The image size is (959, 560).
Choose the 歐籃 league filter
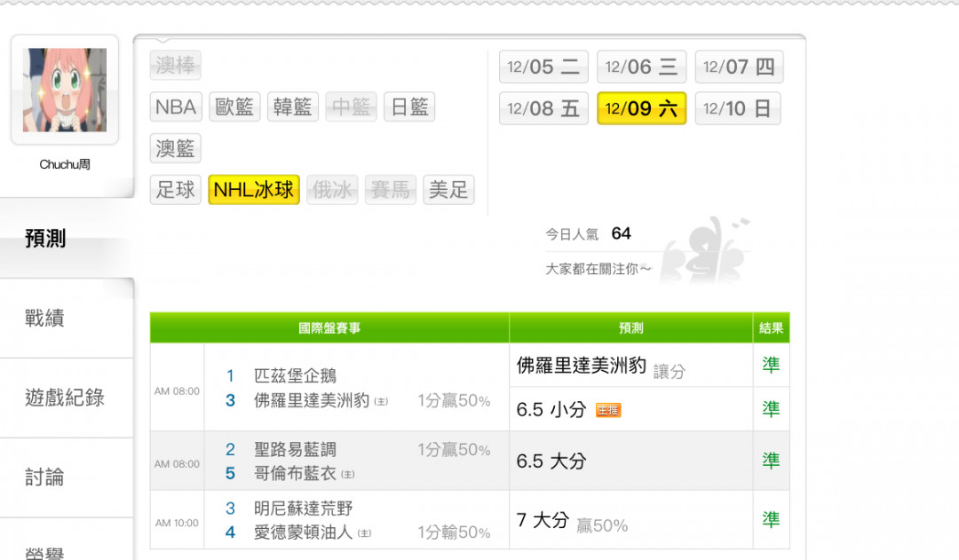pos(234,107)
